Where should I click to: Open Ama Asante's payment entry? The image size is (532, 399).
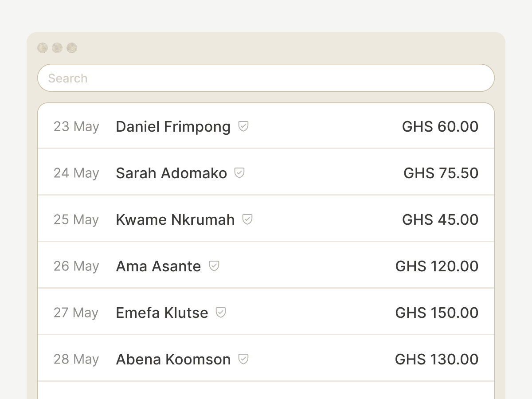pos(266,266)
